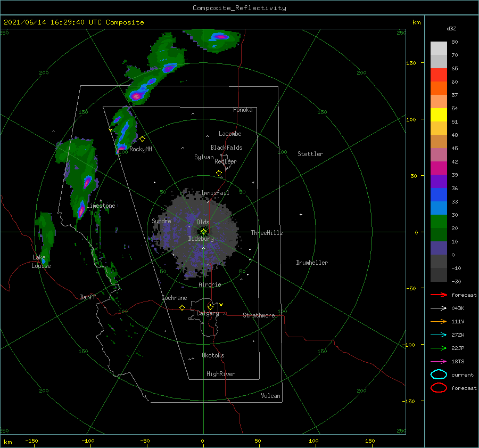Image resolution: width=479 pixels, height=448 pixels.
Task: Click the Strathmore town label
Action: coord(259,315)
